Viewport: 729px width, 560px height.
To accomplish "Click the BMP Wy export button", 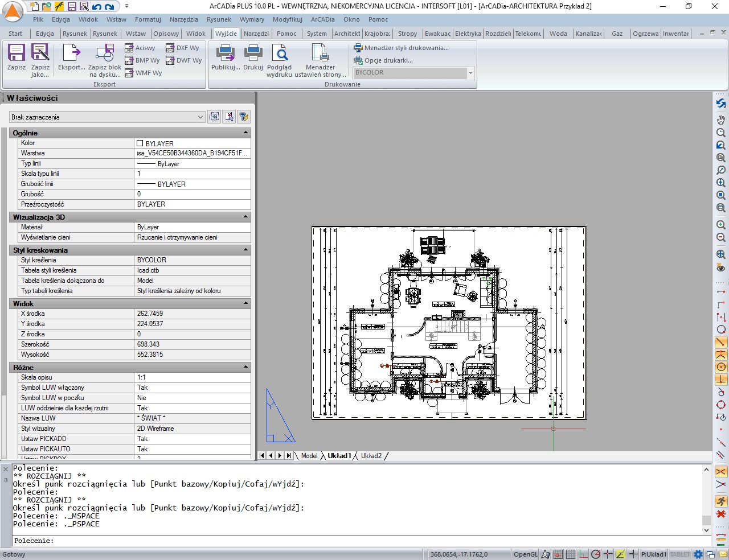I will [142, 60].
